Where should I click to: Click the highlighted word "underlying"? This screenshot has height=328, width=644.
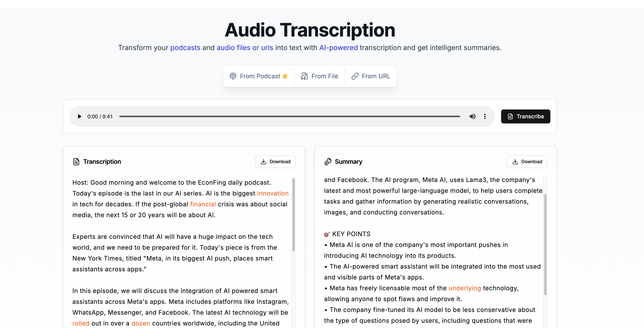[x=464, y=288]
